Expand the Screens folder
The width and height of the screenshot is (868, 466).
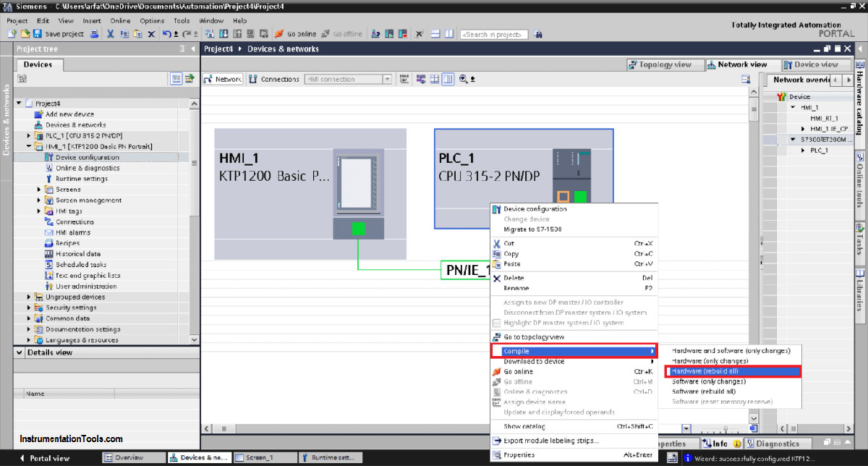point(40,190)
